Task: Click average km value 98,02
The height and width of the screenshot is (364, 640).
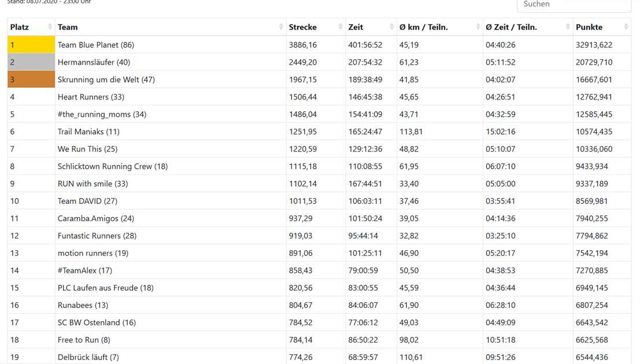Action: [x=409, y=340]
